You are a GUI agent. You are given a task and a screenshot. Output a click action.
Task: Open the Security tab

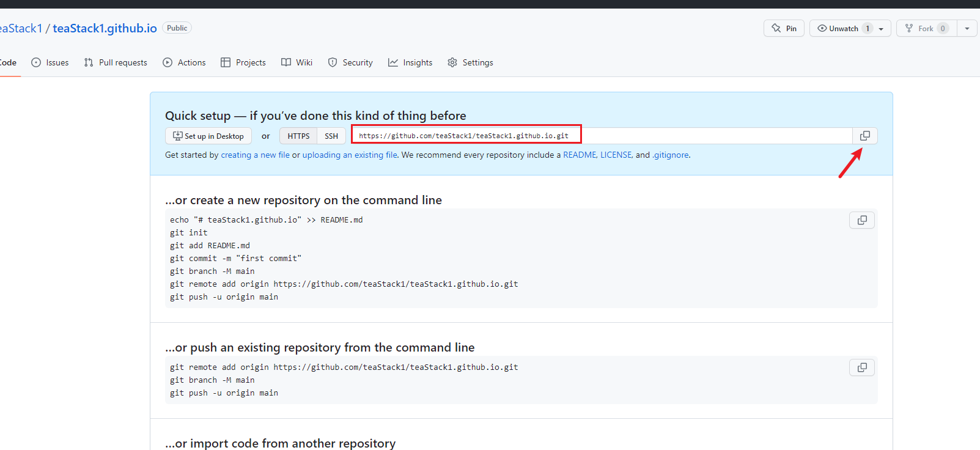click(350, 62)
